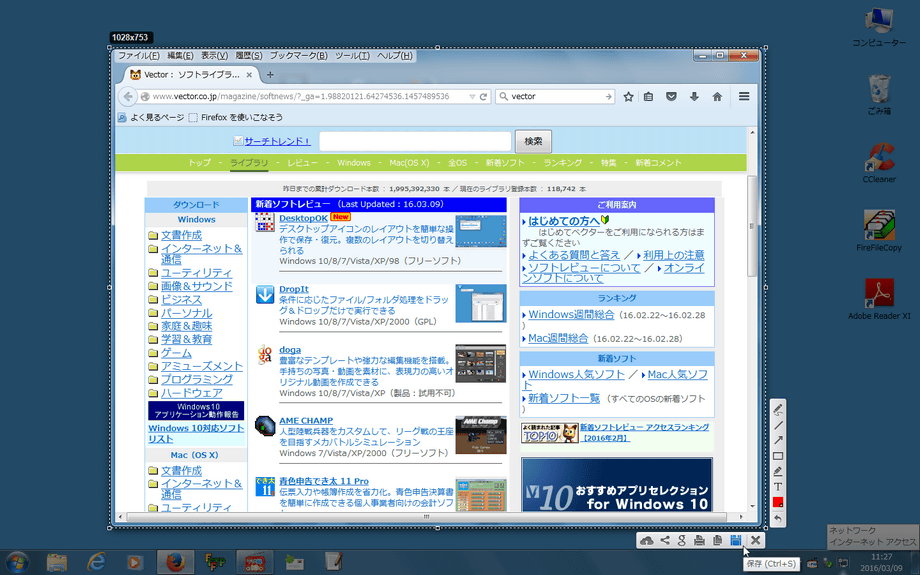Save the screenshot with floppy icon

coord(736,540)
